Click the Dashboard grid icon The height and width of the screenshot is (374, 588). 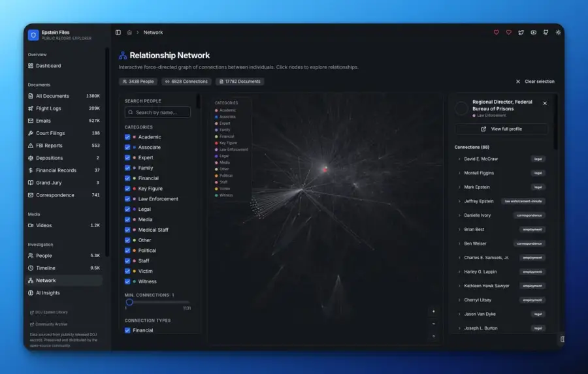(x=31, y=66)
